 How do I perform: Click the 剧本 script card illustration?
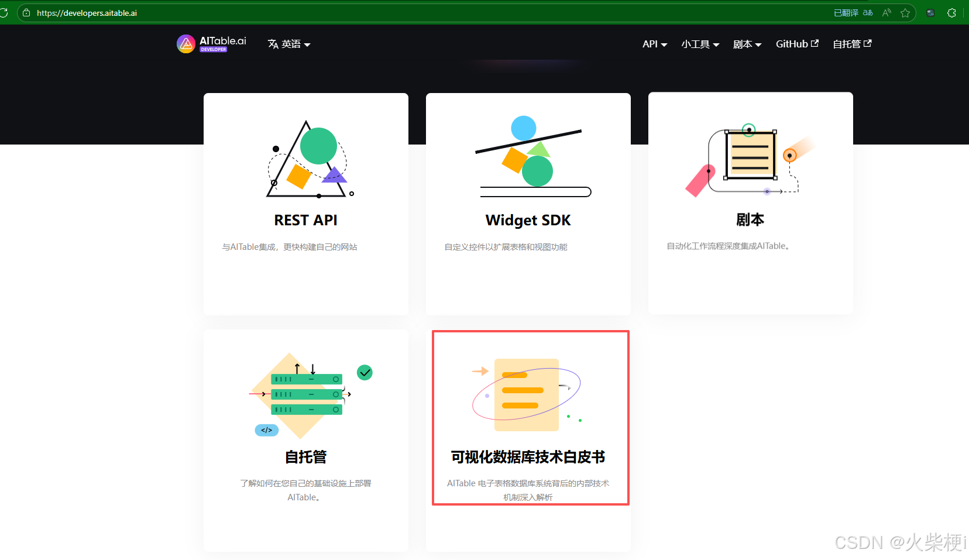[x=750, y=158]
